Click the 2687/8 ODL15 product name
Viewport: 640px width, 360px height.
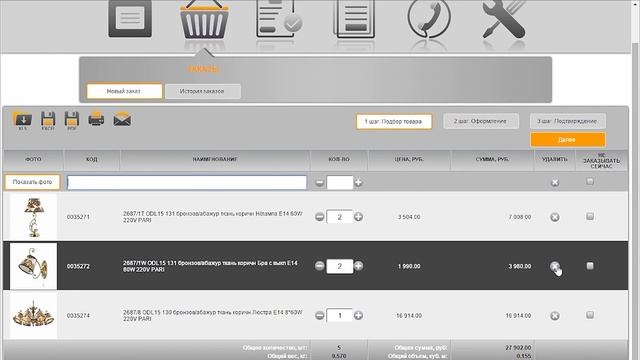click(212, 315)
